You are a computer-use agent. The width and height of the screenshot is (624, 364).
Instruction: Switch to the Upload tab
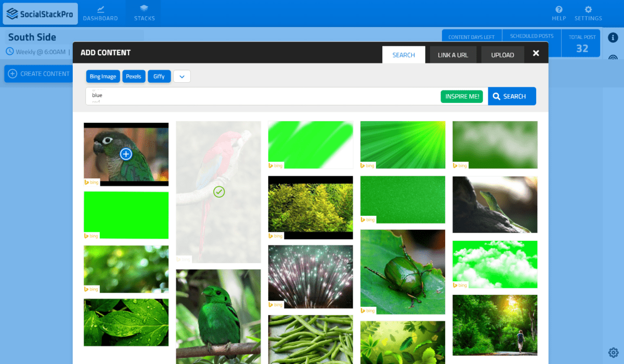pos(502,55)
